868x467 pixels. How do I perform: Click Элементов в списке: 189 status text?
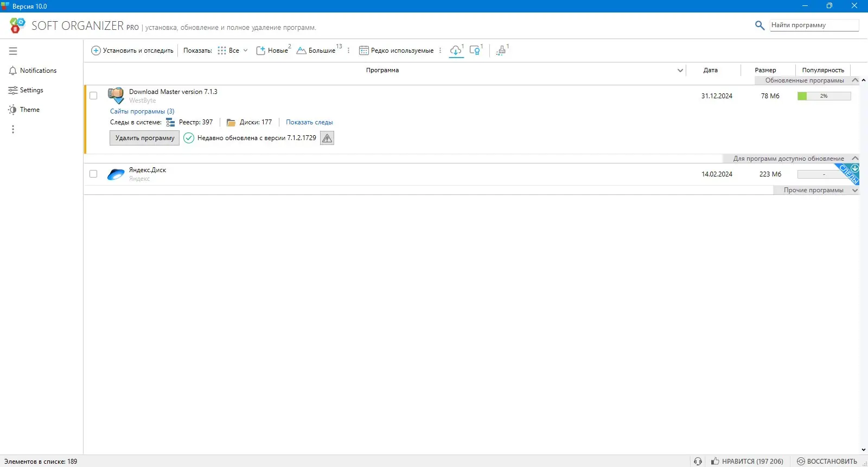(x=41, y=462)
